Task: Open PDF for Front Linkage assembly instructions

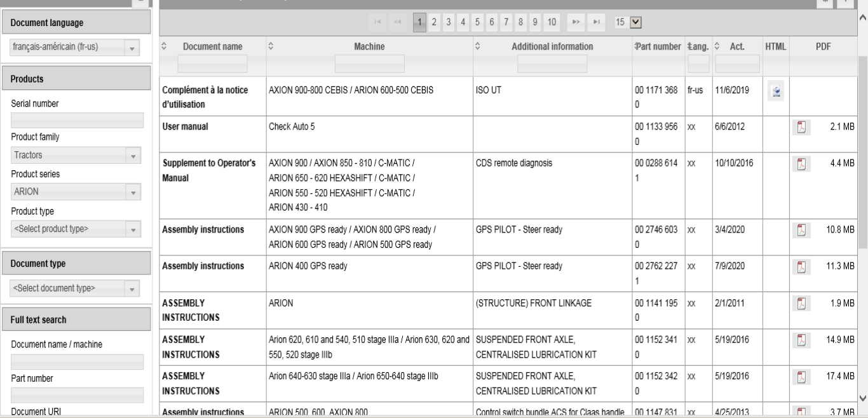Action: [801, 303]
